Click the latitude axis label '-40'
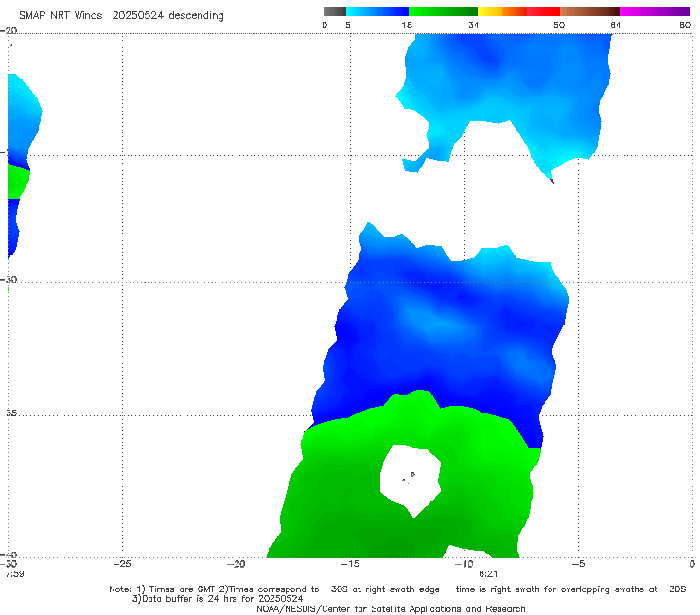The width and height of the screenshot is (700, 615). 9,554
